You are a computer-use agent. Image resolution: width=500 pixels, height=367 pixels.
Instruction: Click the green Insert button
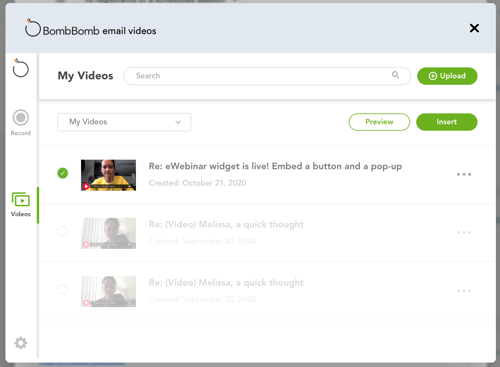pyautogui.click(x=447, y=122)
